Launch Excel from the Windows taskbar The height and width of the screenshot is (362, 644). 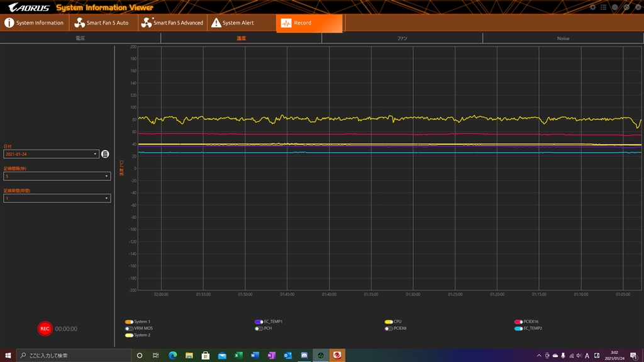(238, 356)
